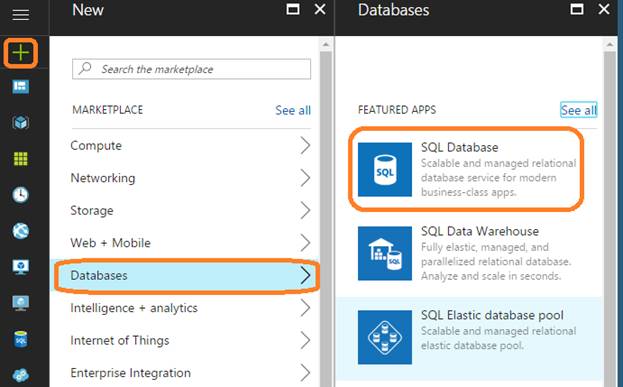Screen dimensions: 623x387
Task: Expand the Storage category chevron
Action: point(305,210)
